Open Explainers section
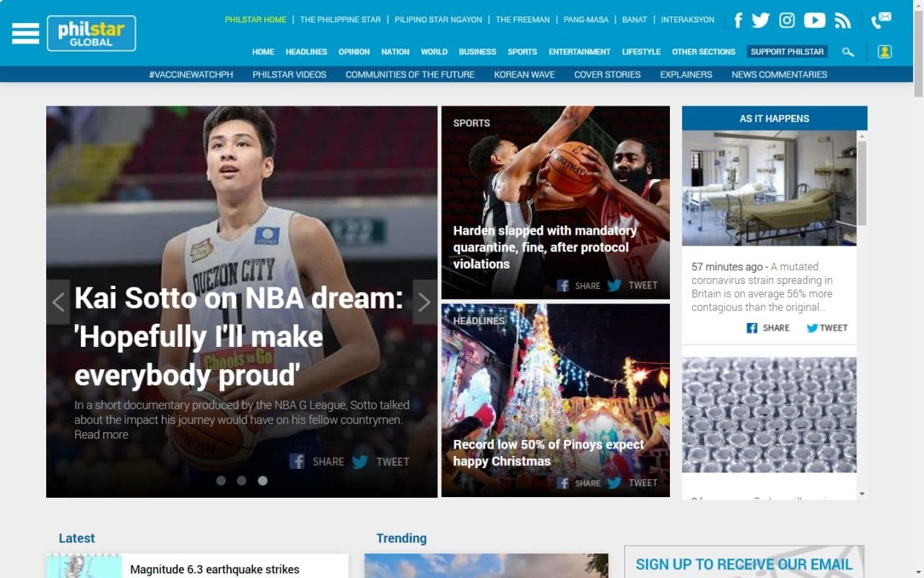 (687, 74)
